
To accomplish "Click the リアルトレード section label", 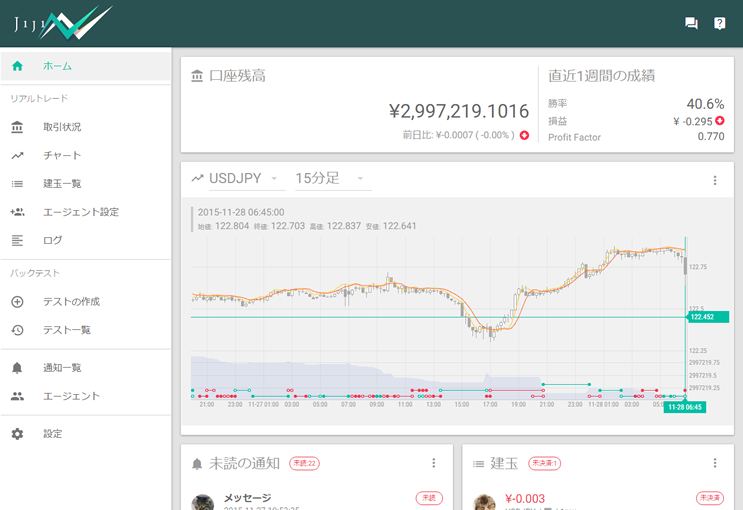I will (39, 99).
